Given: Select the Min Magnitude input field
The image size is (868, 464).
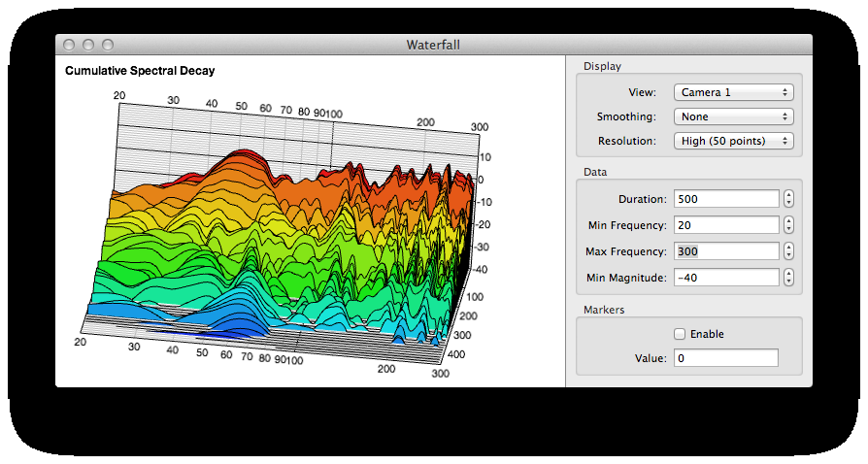Looking at the screenshot, I should click(x=726, y=278).
